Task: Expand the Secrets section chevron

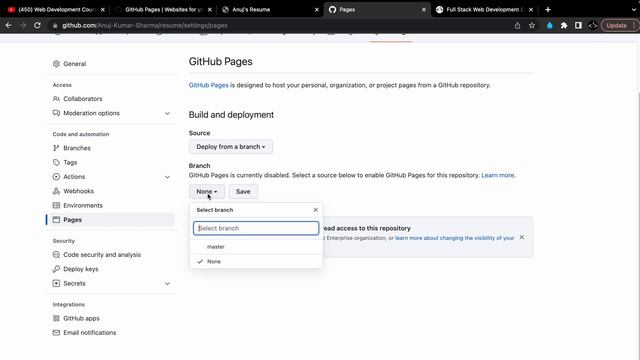Action: [167, 283]
